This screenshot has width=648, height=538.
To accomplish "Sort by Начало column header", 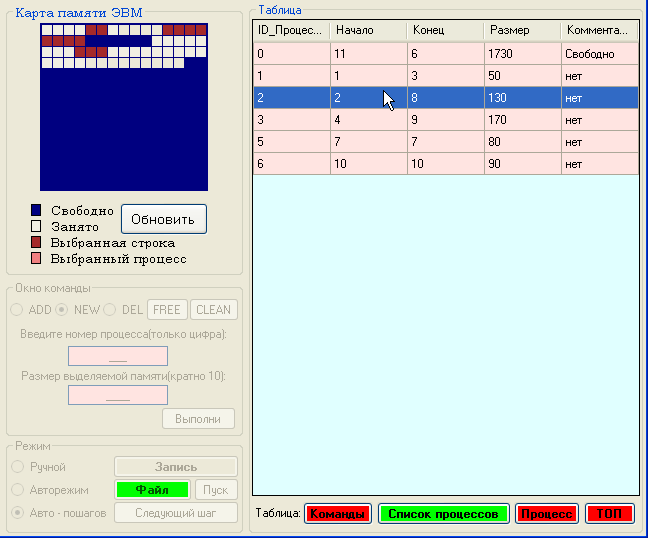I will [x=369, y=30].
